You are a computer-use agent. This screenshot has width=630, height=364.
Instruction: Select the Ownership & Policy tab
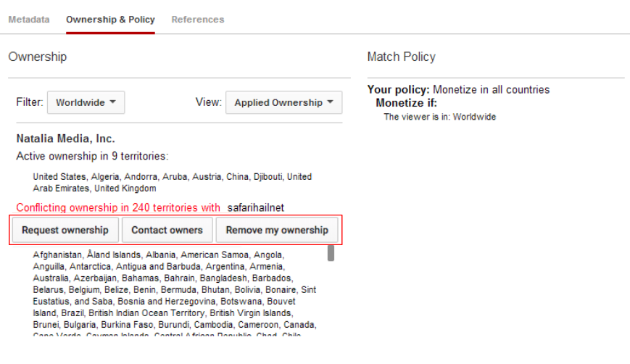(x=110, y=20)
